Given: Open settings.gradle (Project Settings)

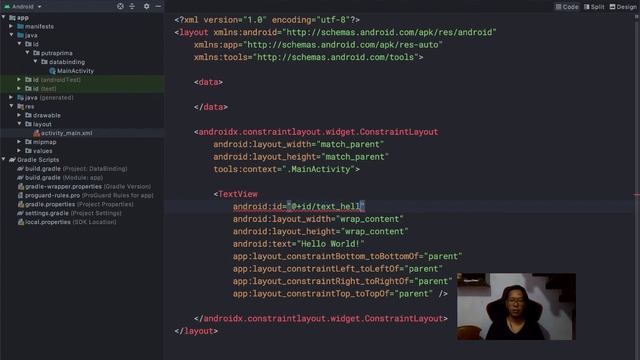Looking at the screenshot, I should [x=73, y=213].
